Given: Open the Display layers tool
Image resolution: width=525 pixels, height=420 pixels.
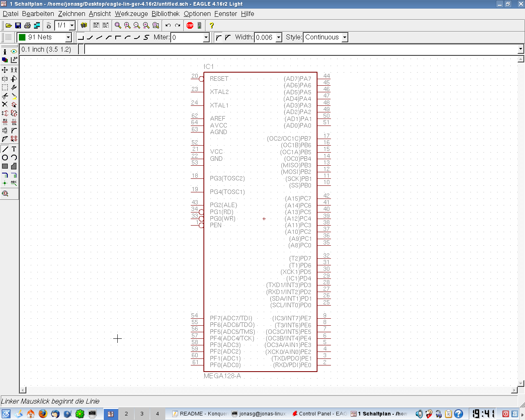Looking at the screenshot, I should [x=5, y=60].
